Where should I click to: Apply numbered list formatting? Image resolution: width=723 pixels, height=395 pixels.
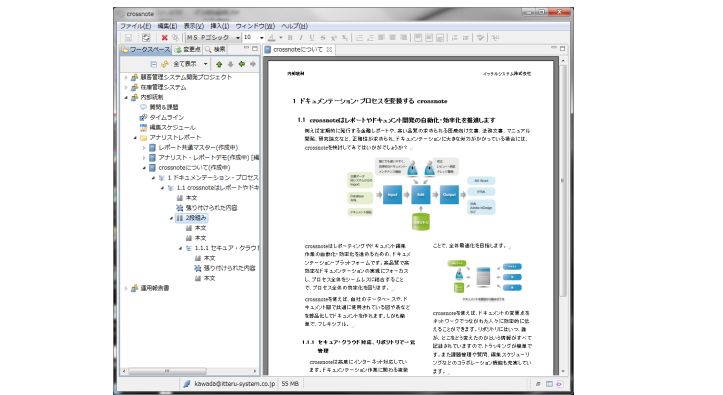pos(370,38)
